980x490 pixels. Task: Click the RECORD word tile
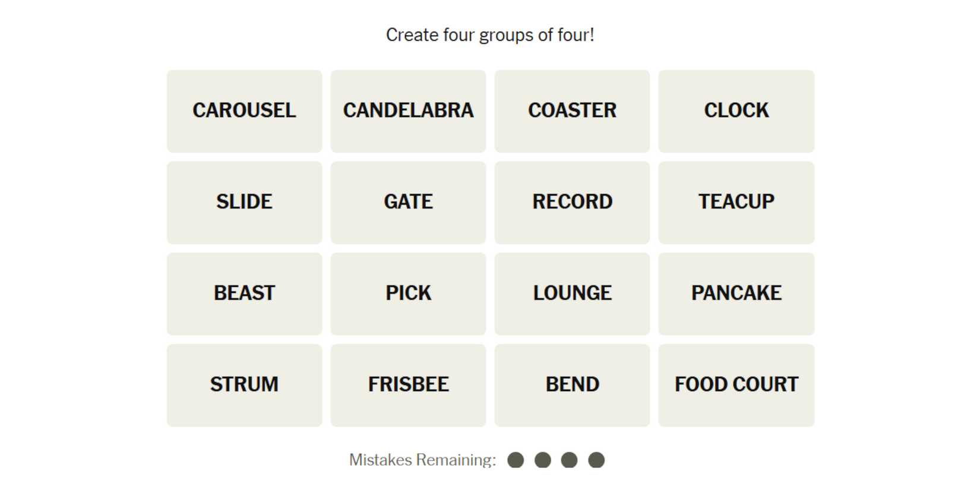tap(572, 203)
